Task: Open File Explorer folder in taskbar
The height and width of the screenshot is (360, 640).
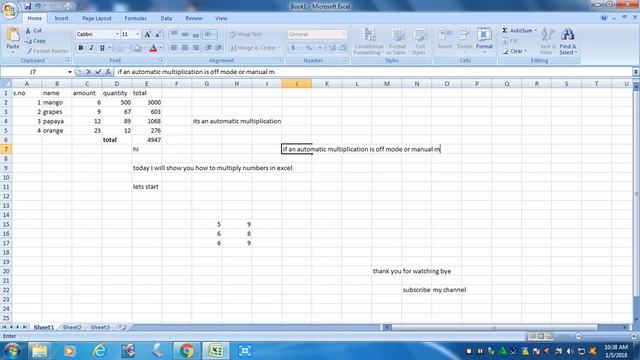Action: pyautogui.click(x=40, y=351)
